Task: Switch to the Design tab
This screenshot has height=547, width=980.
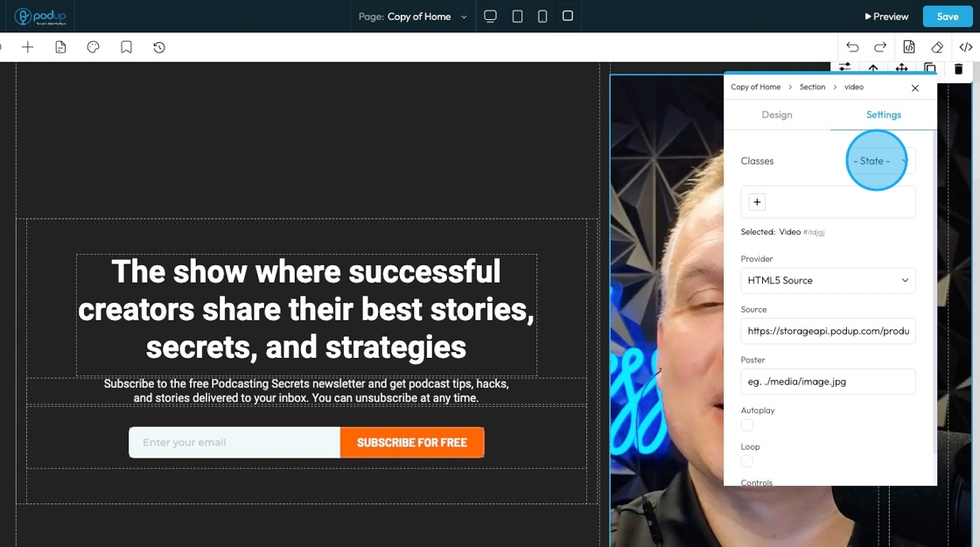Action: pyautogui.click(x=777, y=115)
